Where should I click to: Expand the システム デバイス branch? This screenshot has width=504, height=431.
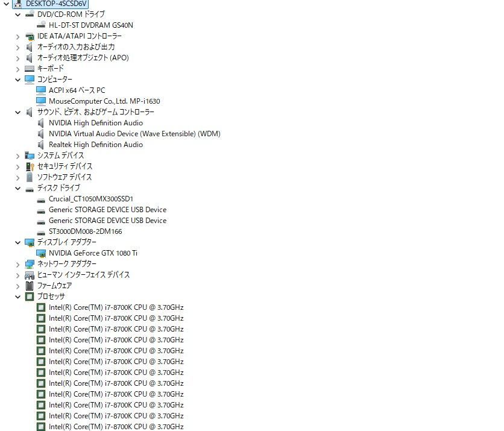(18, 156)
